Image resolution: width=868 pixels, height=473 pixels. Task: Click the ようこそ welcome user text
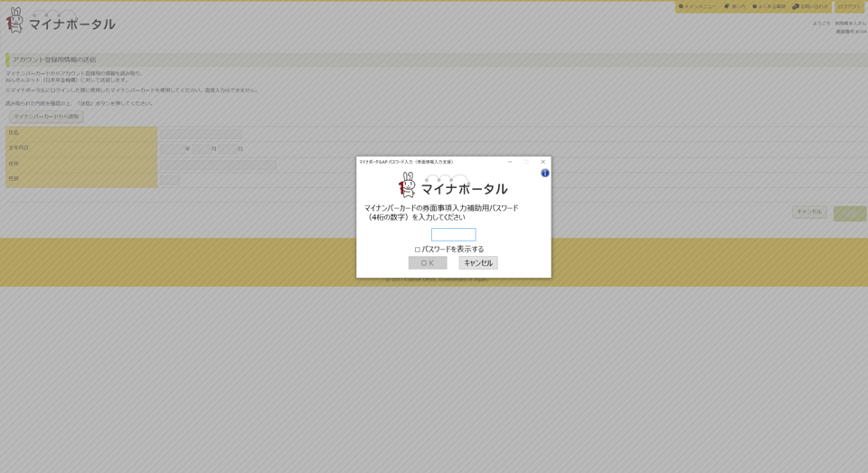point(839,24)
